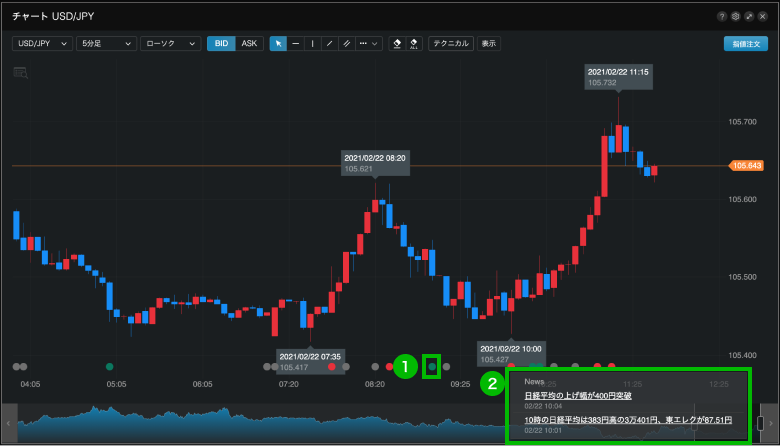Switch price display to BID

(221, 44)
